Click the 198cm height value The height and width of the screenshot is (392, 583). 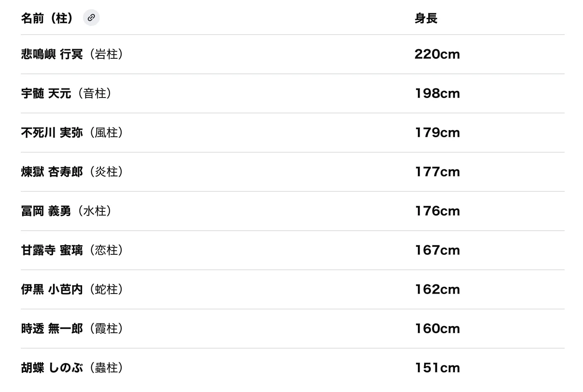click(x=437, y=93)
